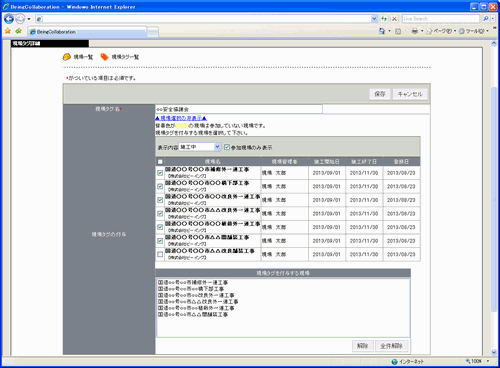Open the ページ(P) menu
This screenshot has width=500, height=368.
click(x=441, y=31)
